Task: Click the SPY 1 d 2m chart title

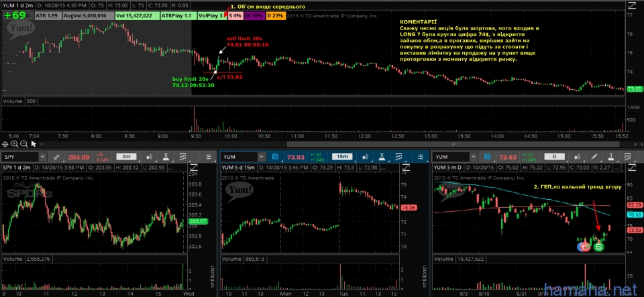Action: point(17,168)
